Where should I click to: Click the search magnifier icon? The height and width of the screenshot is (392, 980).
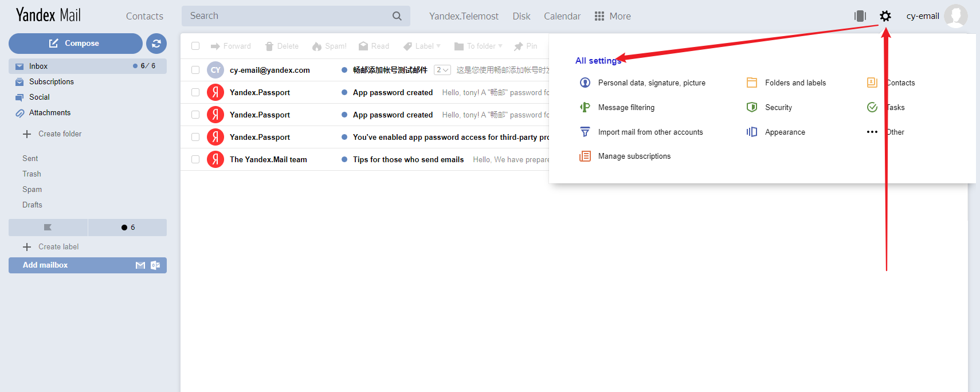point(397,16)
